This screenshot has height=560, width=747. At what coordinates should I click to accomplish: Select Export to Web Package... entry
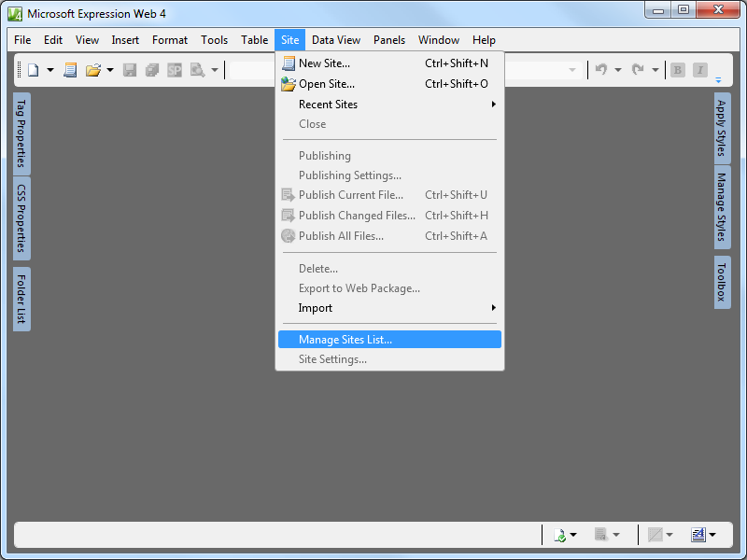pyautogui.click(x=389, y=288)
